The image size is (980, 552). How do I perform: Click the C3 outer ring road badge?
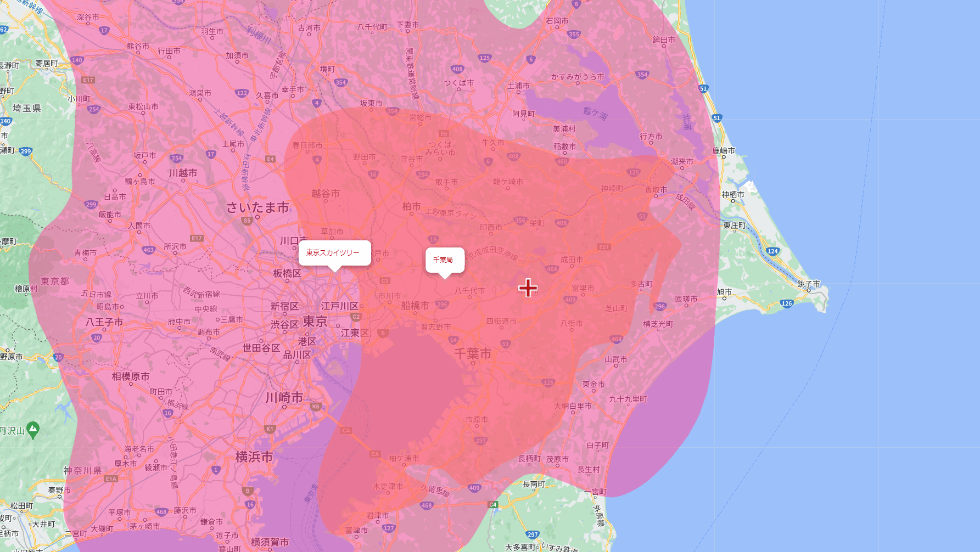click(386, 281)
